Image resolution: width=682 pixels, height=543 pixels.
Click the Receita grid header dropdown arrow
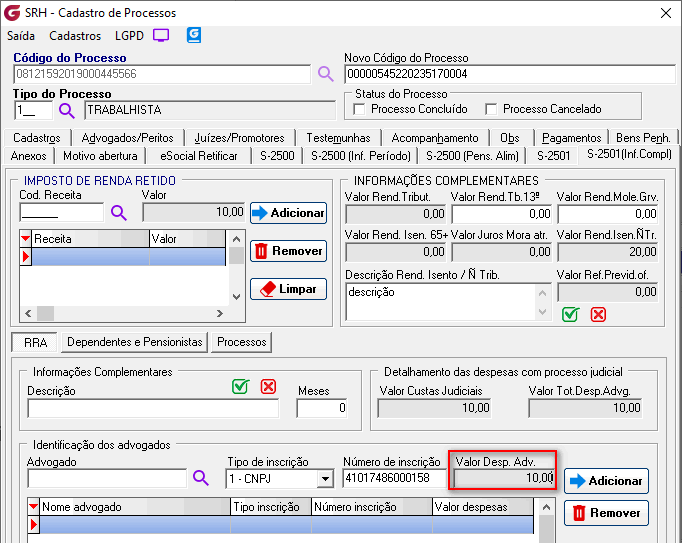pyautogui.click(x=26, y=239)
